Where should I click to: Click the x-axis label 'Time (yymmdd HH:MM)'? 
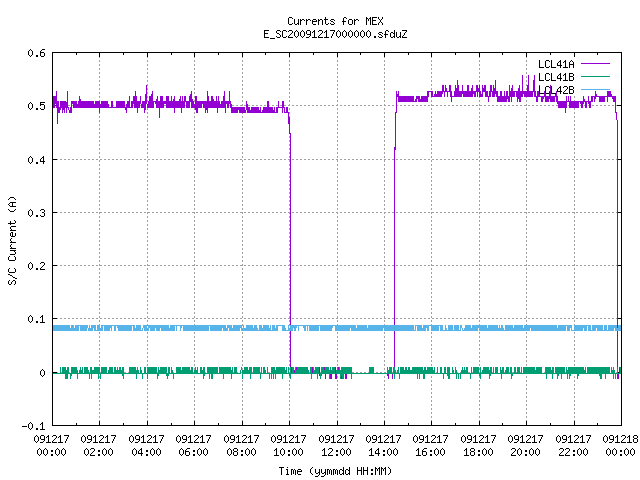pos(335,471)
